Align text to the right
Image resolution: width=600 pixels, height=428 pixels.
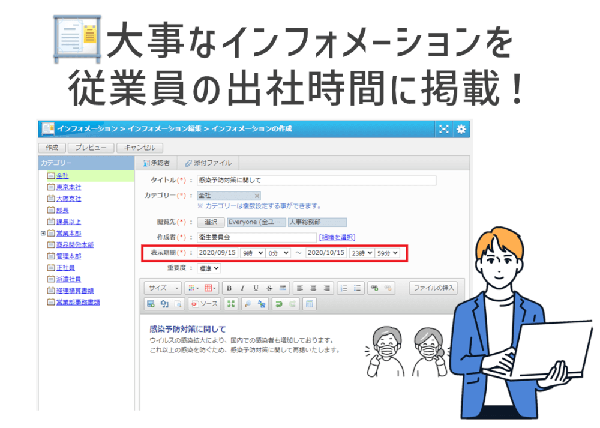pyautogui.click(x=326, y=288)
